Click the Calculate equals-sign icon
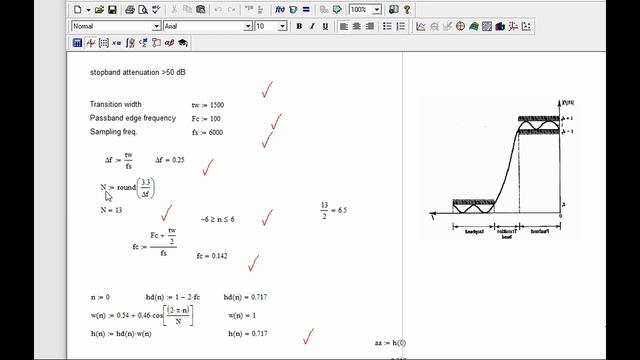640x360 pixels. pos(306,9)
